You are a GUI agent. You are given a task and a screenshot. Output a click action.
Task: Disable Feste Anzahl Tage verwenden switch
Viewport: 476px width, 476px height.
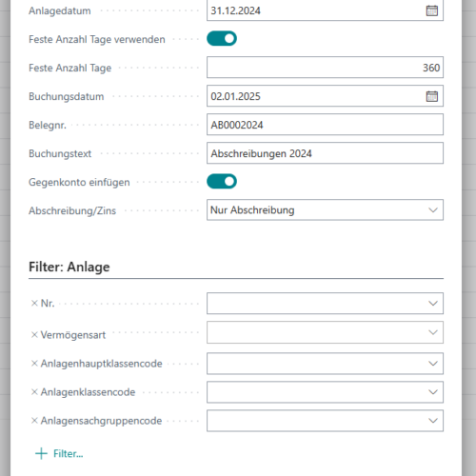(222, 39)
